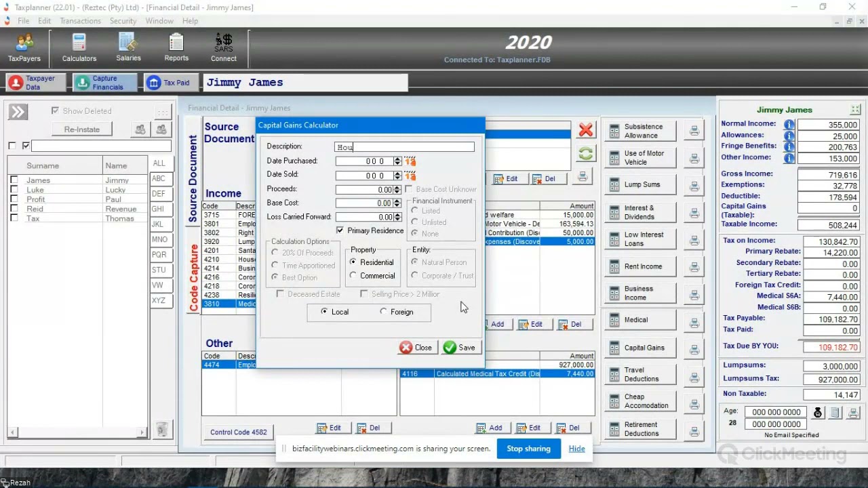
Task: Tick the checkbox for taxpayer James
Action: tap(14, 180)
